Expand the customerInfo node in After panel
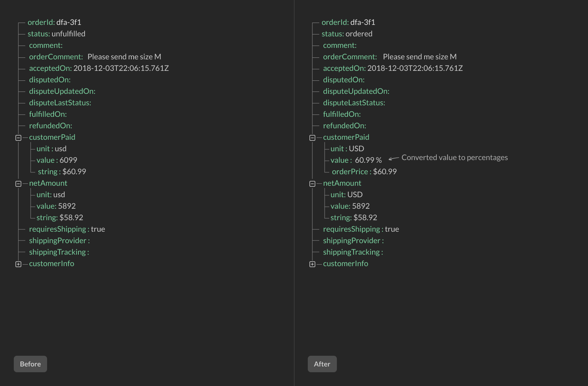Image resolution: width=588 pixels, height=386 pixels. point(312,264)
